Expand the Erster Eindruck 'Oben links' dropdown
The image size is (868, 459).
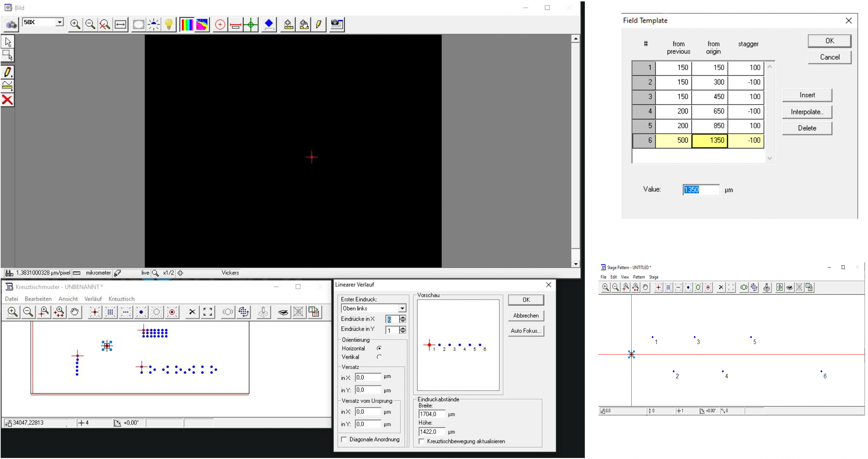coord(402,309)
